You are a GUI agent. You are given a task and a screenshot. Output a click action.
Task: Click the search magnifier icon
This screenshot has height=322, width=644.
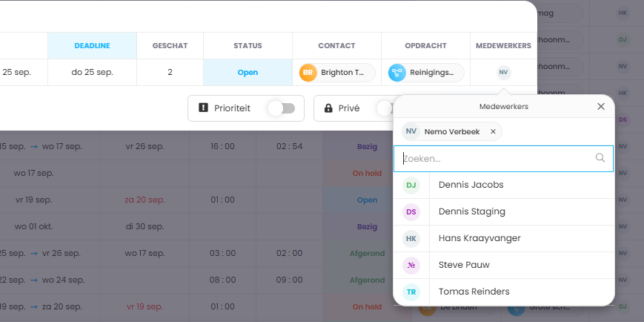pos(600,158)
